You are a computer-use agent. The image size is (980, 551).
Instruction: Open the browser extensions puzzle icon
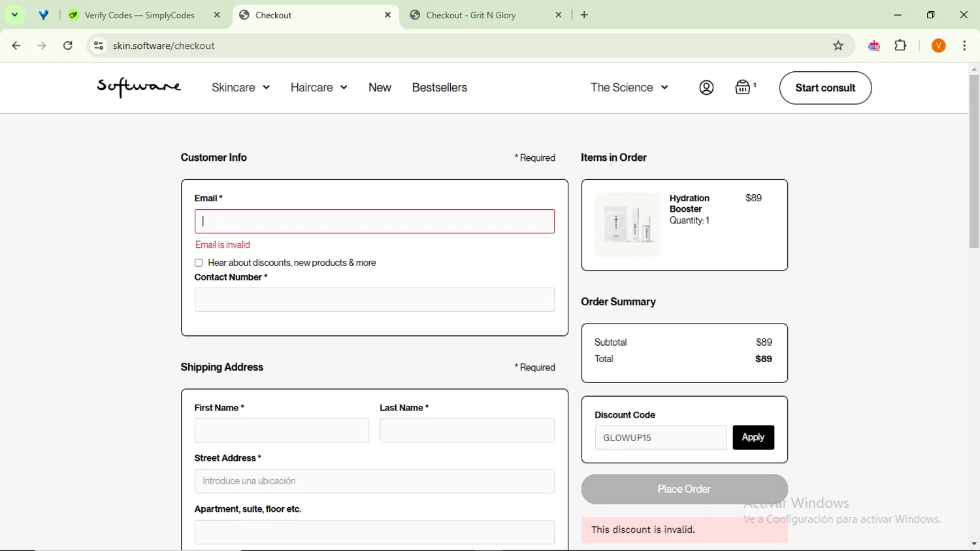tap(901, 46)
